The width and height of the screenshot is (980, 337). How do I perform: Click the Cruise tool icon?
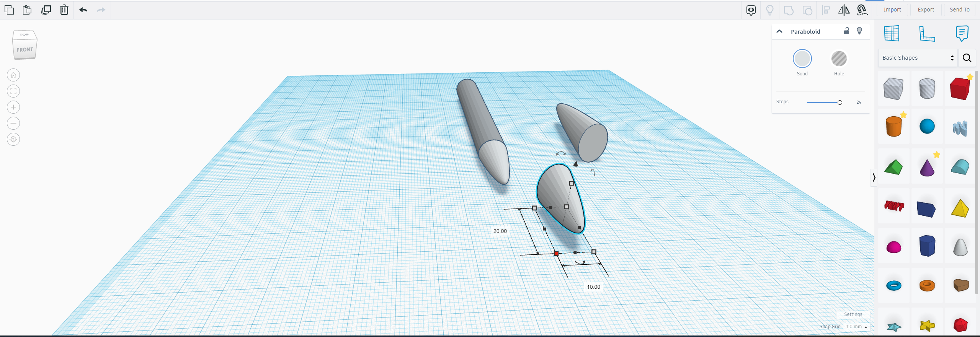[x=862, y=10]
